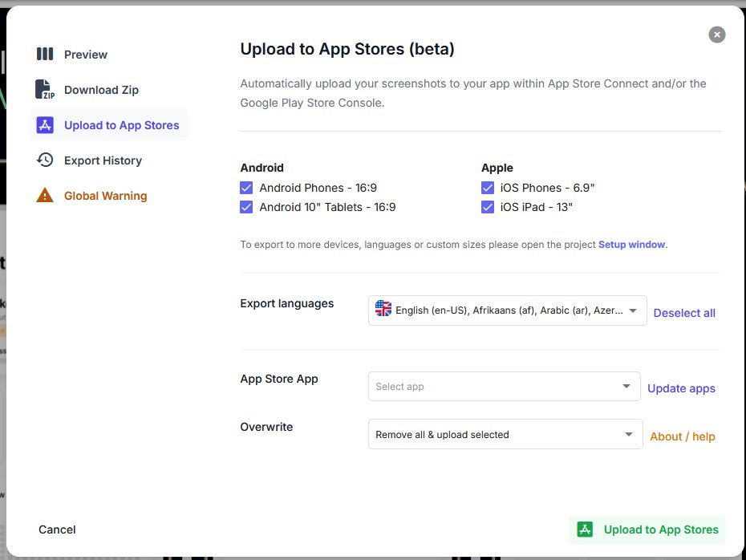Uncheck Android 10" Tablets - 16:9

point(247,207)
